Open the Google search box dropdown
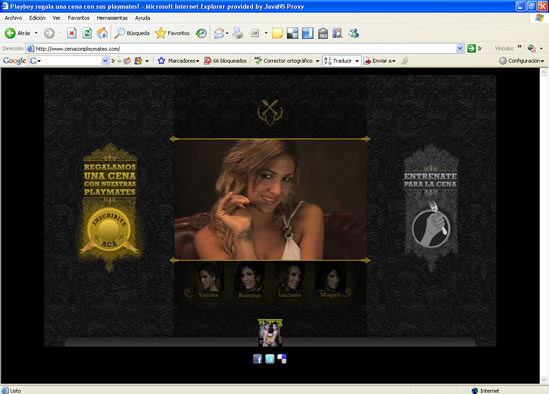 coord(105,61)
